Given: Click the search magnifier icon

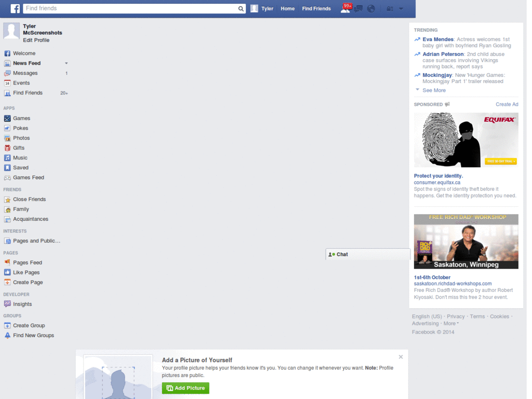Looking at the screenshot, I should tap(241, 8).
